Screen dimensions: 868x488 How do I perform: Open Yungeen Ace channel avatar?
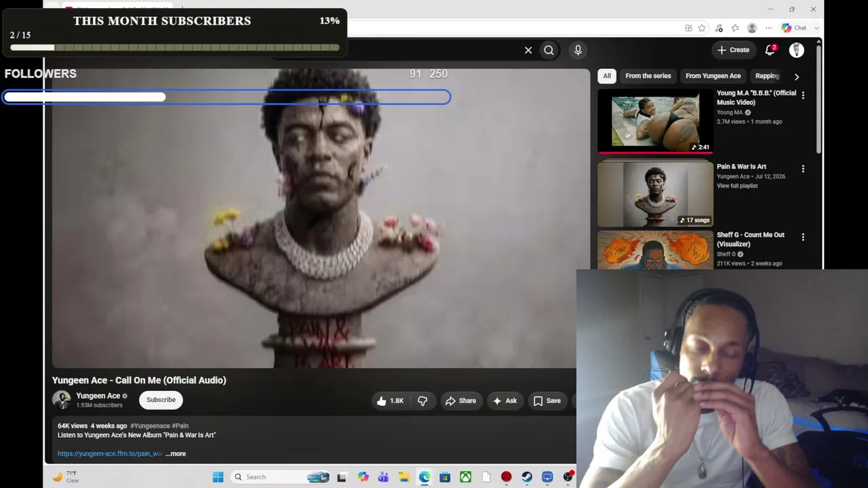(61, 400)
